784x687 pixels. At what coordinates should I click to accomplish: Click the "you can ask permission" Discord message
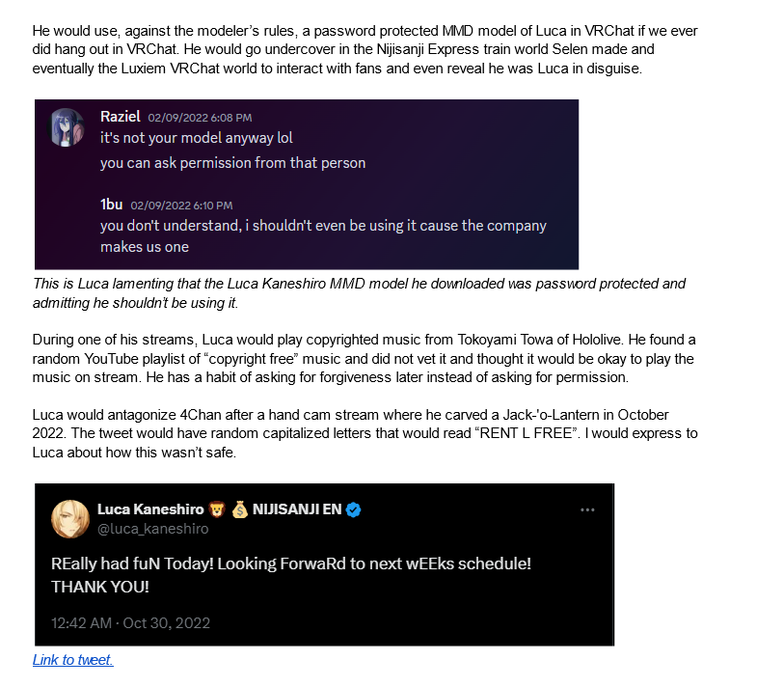pyautogui.click(x=232, y=163)
